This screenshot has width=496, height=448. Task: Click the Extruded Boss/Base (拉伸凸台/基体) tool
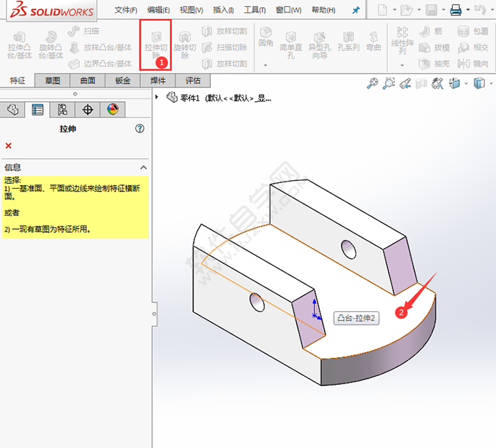19,45
